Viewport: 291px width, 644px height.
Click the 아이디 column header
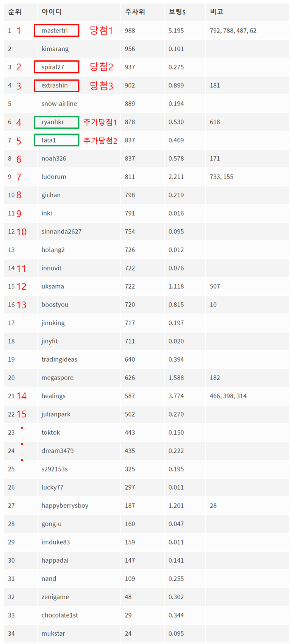(x=52, y=12)
